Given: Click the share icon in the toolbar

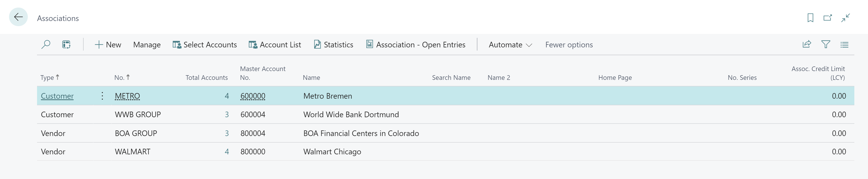Looking at the screenshot, I should tap(807, 44).
